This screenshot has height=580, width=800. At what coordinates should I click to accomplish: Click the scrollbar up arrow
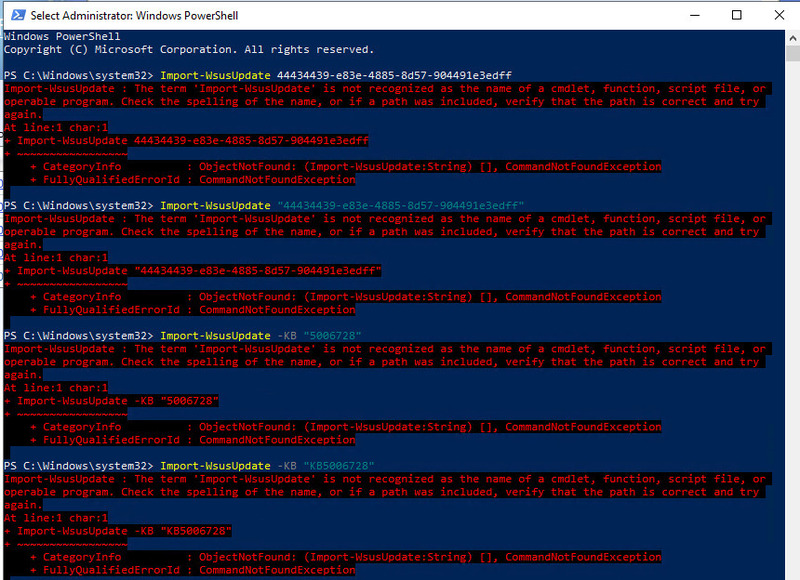tap(791, 36)
